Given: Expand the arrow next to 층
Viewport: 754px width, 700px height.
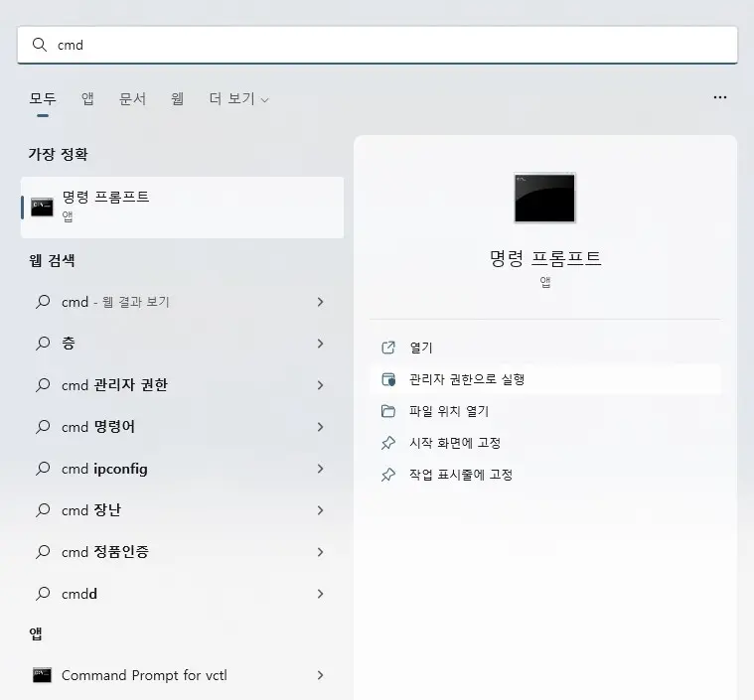Looking at the screenshot, I should 320,344.
